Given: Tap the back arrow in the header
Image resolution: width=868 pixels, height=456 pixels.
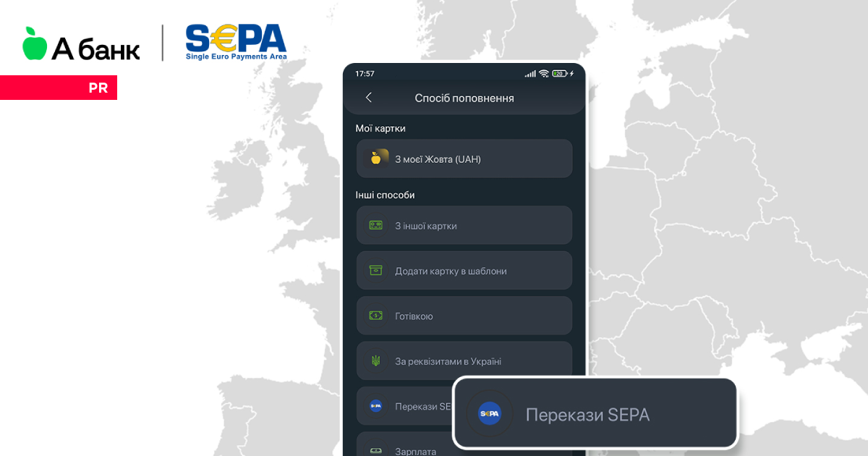Looking at the screenshot, I should pyautogui.click(x=369, y=98).
